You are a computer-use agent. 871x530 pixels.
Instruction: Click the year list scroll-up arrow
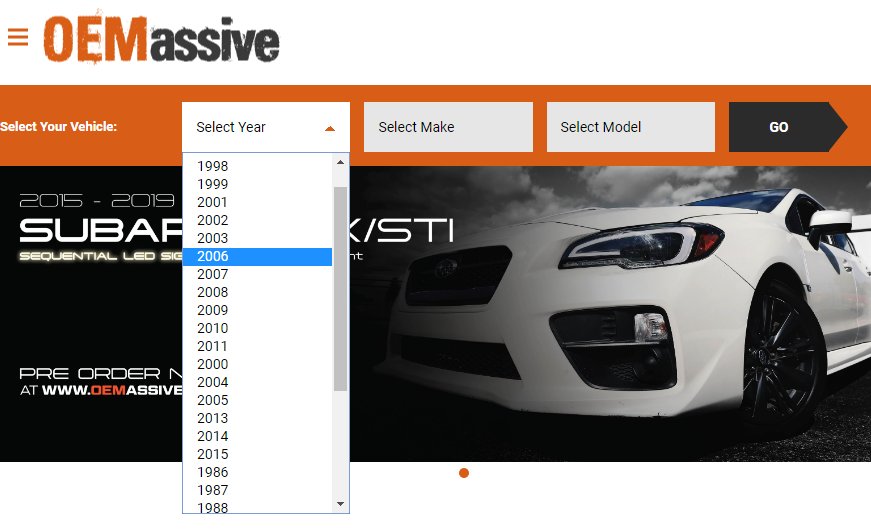click(x=341, y=162)
